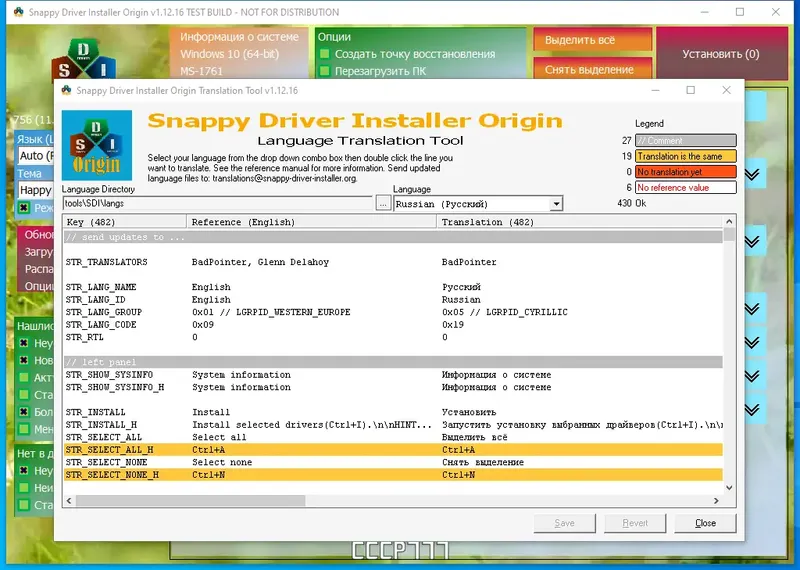This screenshot has width=800, height=570.
Task: Open the language directory browse button
Action: tap(383, 203)
